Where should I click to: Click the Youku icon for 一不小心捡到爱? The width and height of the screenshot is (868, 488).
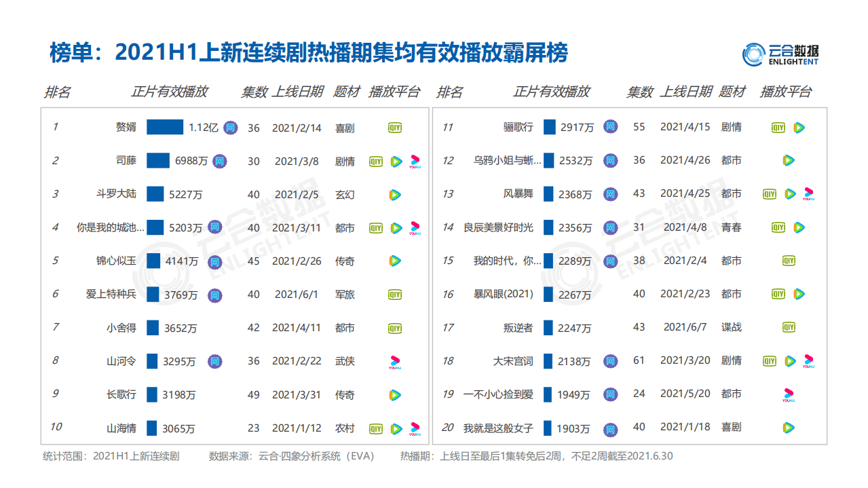788,394
